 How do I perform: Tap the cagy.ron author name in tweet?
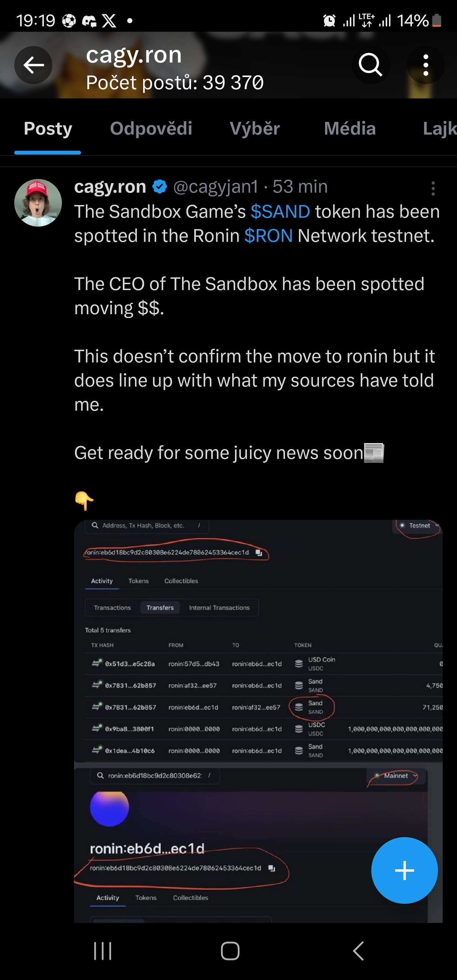click(x=110, y=187)
